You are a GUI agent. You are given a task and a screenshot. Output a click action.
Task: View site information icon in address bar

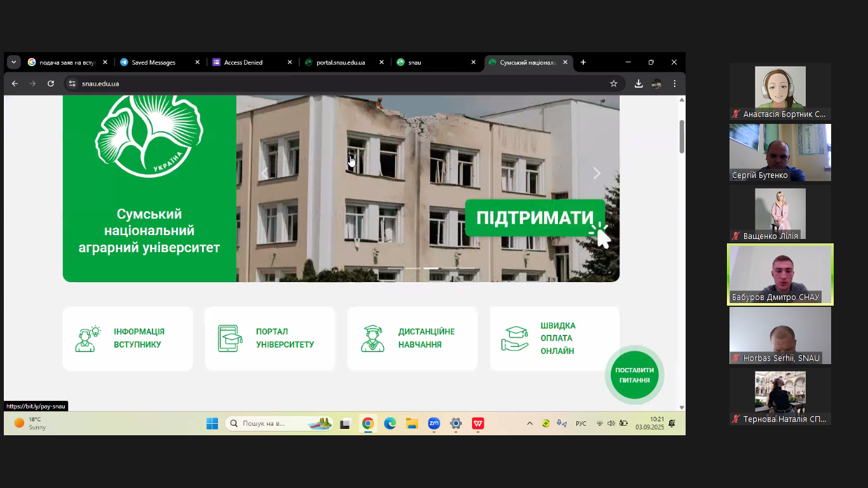[72, 83]
